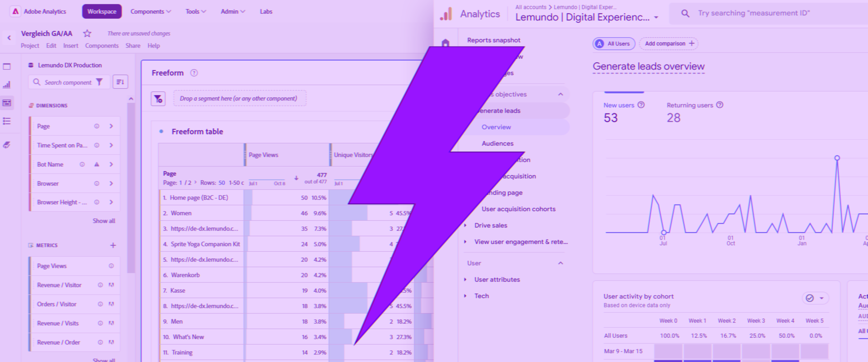
Task: Expand the Tech section
Action: (465, 296)
